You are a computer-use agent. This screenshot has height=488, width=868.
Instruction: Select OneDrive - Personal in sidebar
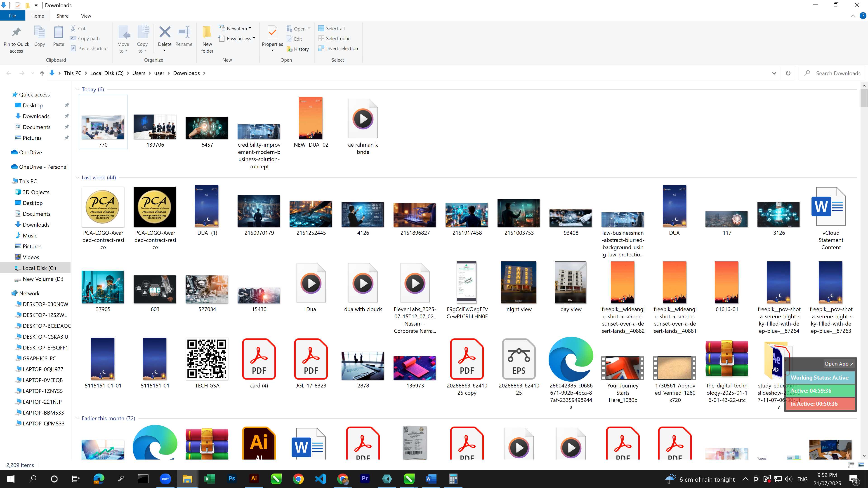click(39, 167)
